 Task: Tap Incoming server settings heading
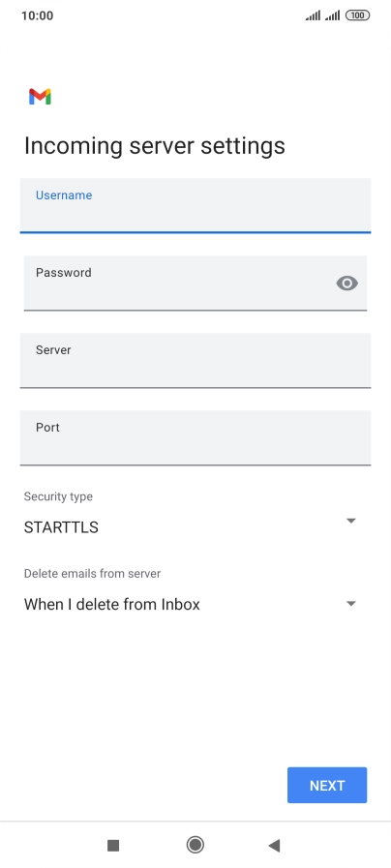[x=155, y=146]
